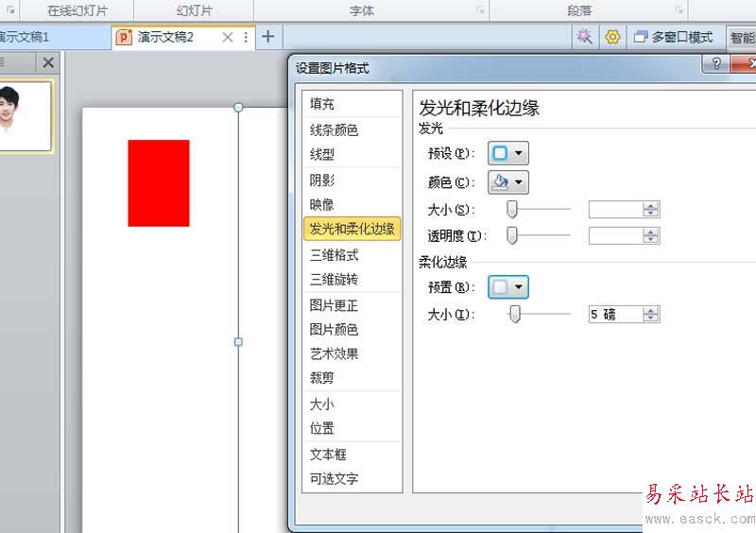Open the 三维格式 category
The image size is (756, 533).
pos(352,254)
